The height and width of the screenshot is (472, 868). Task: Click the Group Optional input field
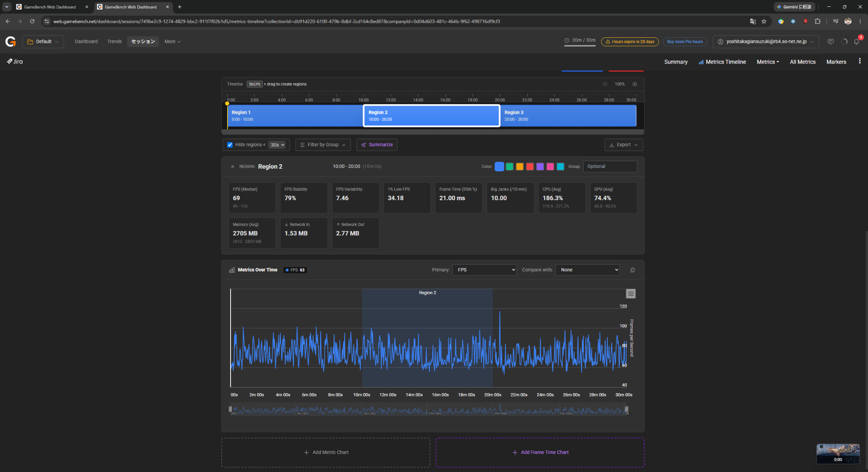(x=610, y=167)
